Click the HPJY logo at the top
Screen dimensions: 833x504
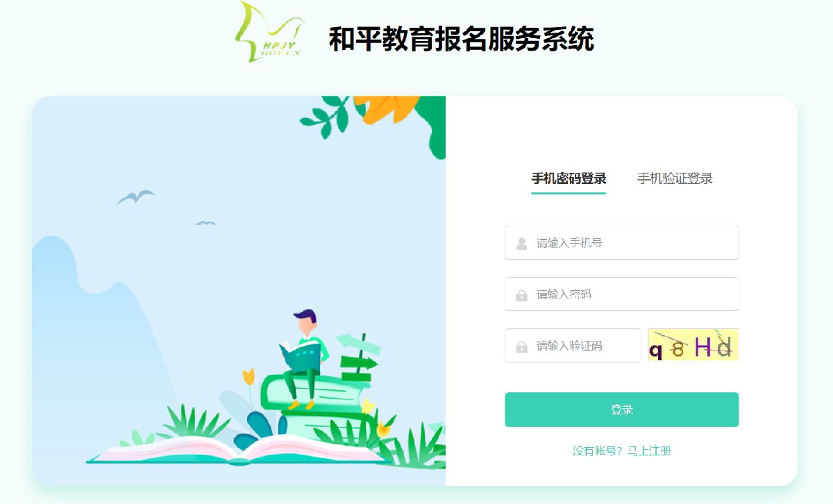click(269, 33)
